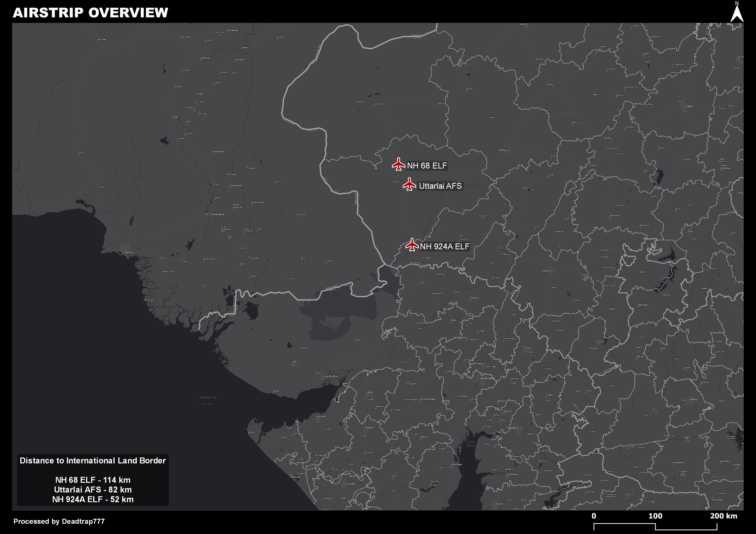Click the Nadiad town label
Screen dimensions: 756x534
pyautogui.click(x=501, y=401)
